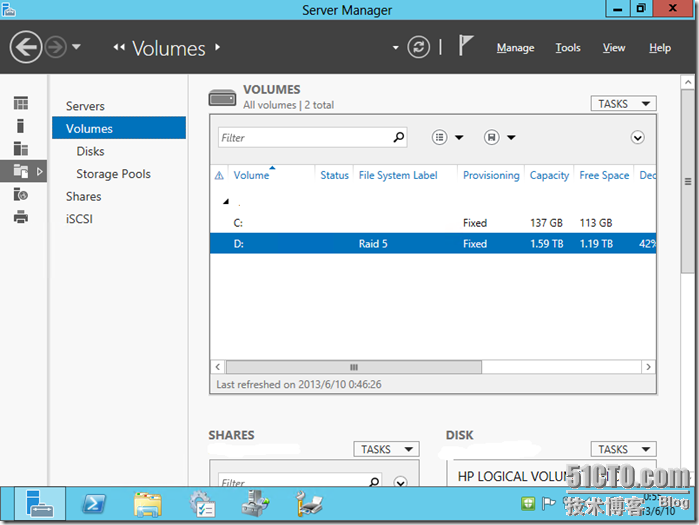
Task: Open the Manage menu
Action: (x=515, y=48)
